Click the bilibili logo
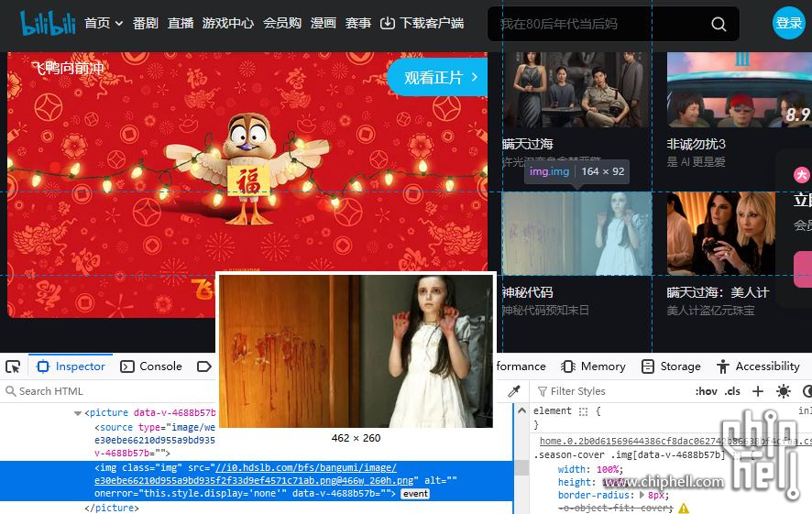The width and height of the screenshot is (812, 514). coord(48,23)
